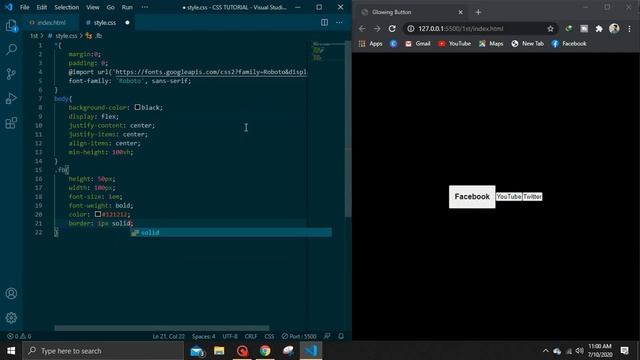Image resolution: width=640 pixels, height=360 pixels.
Task: Open Chrome profile avatar
Action: tap(614, 28)
